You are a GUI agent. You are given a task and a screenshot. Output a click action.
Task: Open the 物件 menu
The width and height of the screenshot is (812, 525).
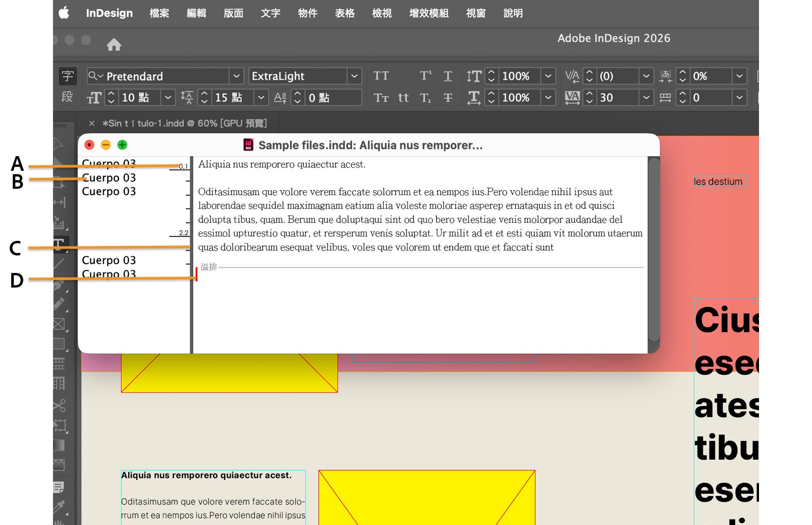click(308, 13)
